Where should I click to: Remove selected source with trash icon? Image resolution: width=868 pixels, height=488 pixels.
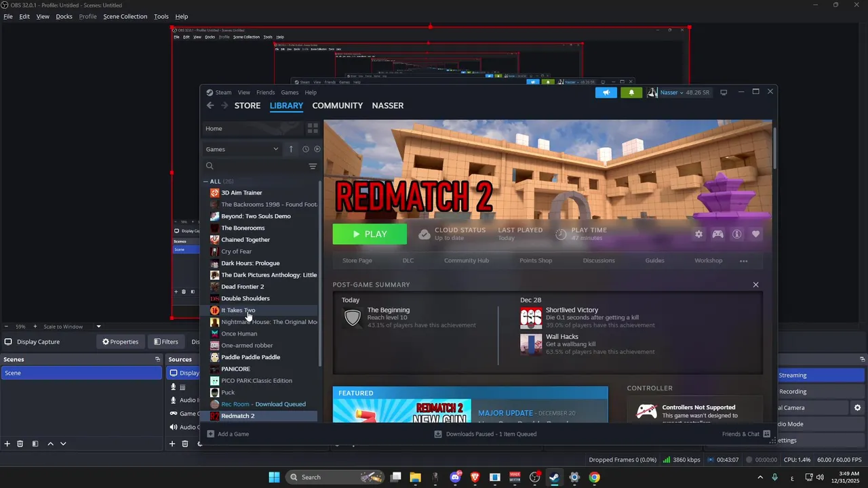185,444
